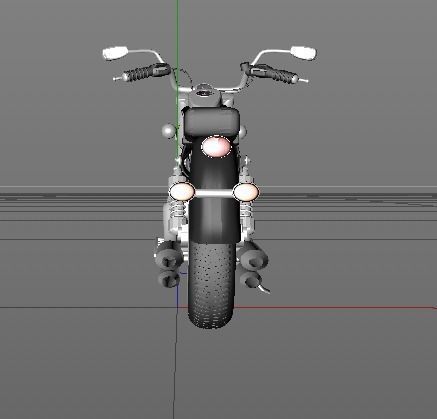Image resolution: width=437 pixels, height=419 pixels.
Task: Select the upper right exhaust pipe
Action: click(x=255, y=258)
